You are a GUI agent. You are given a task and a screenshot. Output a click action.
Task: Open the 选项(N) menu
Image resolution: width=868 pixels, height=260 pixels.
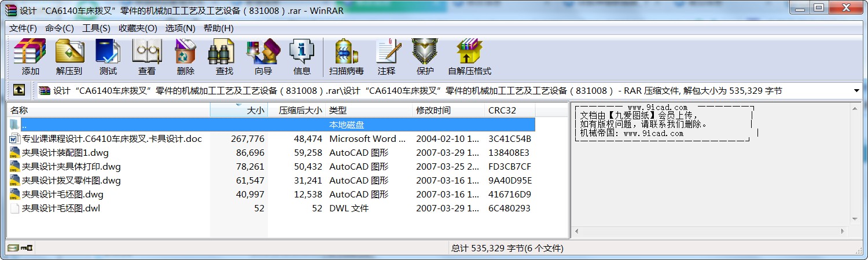(x=180, y=28)
